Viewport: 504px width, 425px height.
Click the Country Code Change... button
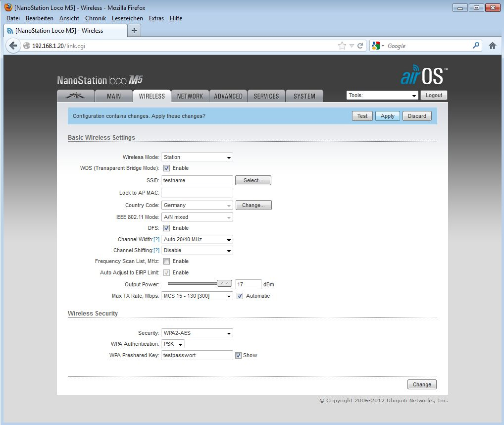click(253, 205)
